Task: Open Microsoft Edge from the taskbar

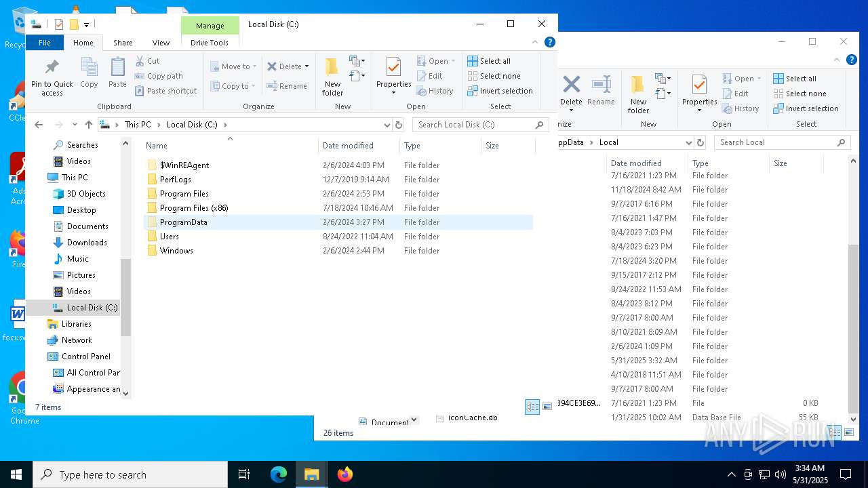Action: click(279, 474)
